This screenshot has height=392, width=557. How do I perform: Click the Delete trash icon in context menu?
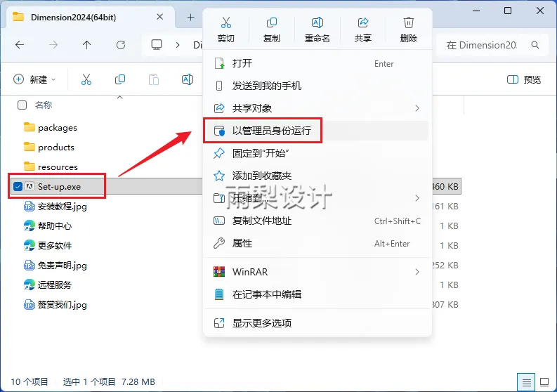[x=409, y=23]
